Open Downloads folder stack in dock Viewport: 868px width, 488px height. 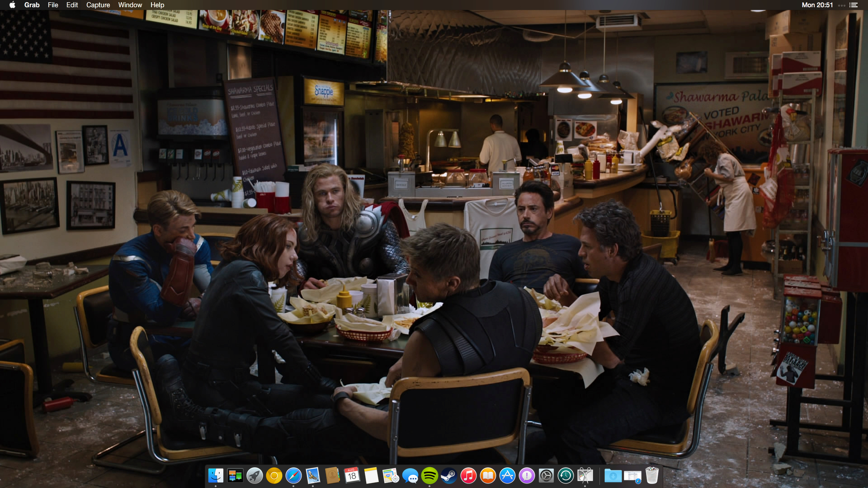(613, 475)
